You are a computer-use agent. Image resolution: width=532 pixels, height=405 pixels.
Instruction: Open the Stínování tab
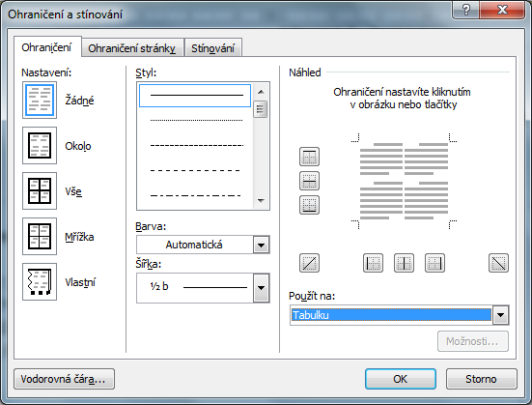pyautogui.click(x=212, y=48)
